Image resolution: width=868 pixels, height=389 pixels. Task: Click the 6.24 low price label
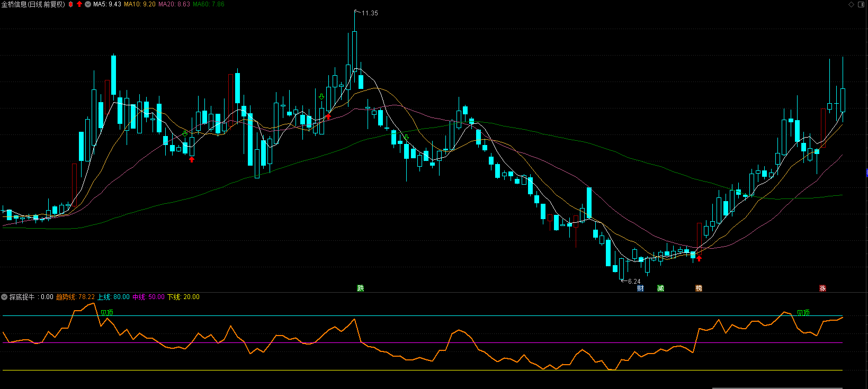[634, 282]
